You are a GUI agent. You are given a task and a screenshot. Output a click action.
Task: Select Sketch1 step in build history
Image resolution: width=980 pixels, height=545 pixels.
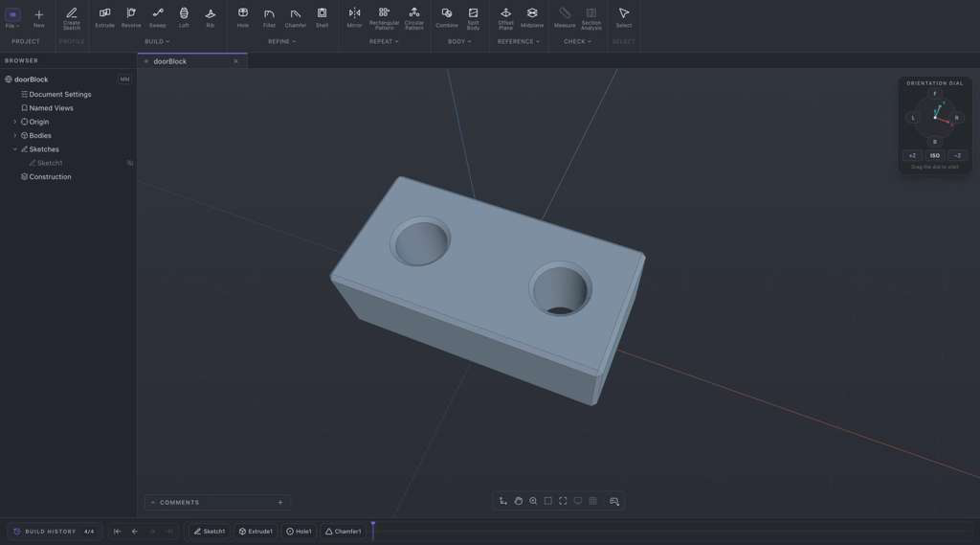coord(210,532)
